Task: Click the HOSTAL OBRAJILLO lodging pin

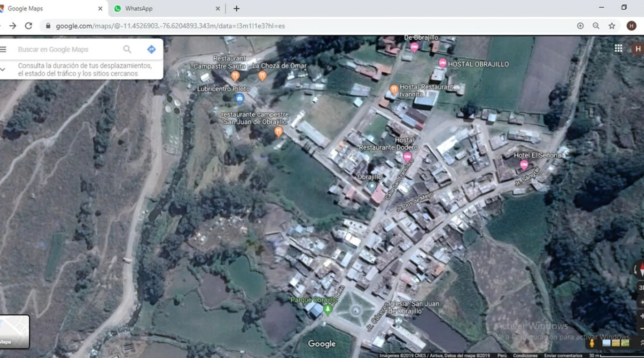Action: [442, 63]
